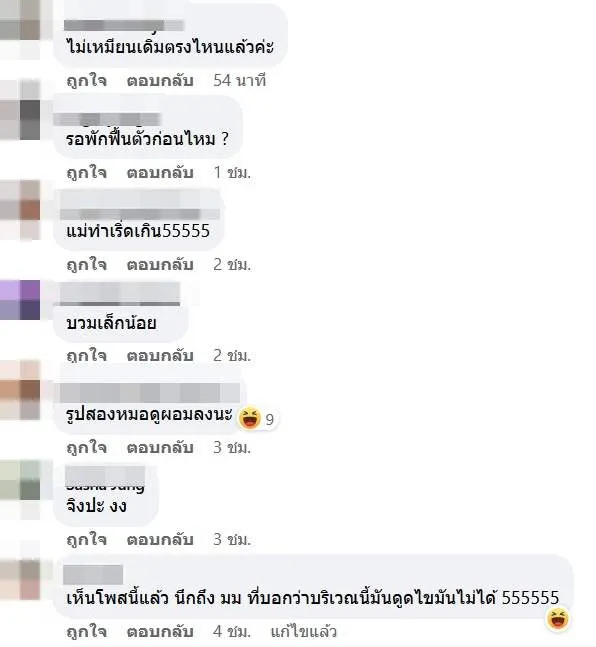This screenshot has width=596, height=647.
Task: Open the purple profile picture avatar
Action: click(20, 300)
